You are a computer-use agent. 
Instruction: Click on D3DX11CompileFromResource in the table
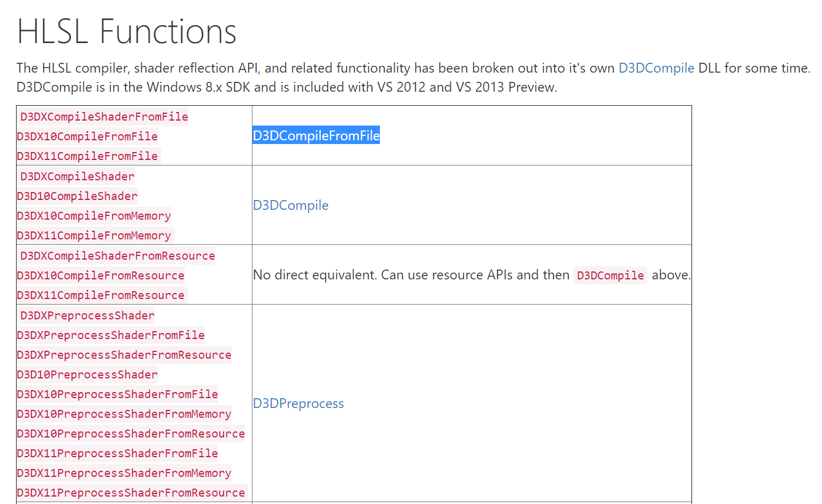click(101, 295)
